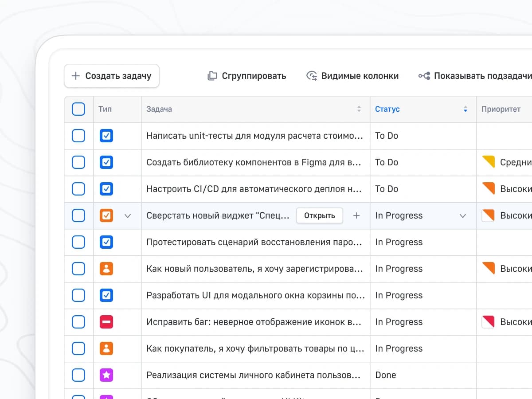Click the orange user story icon for Как покупатель

click(x=106, y=348)
